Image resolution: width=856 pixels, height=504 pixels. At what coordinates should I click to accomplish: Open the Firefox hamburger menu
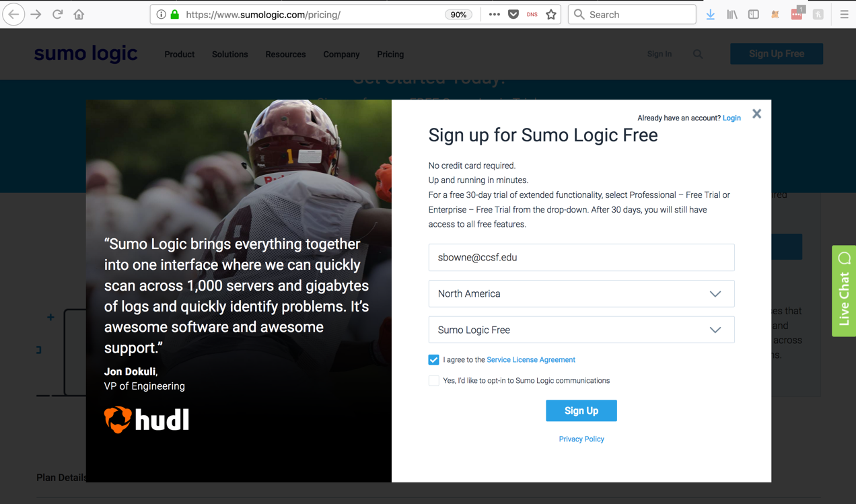(x=844, y=14)
